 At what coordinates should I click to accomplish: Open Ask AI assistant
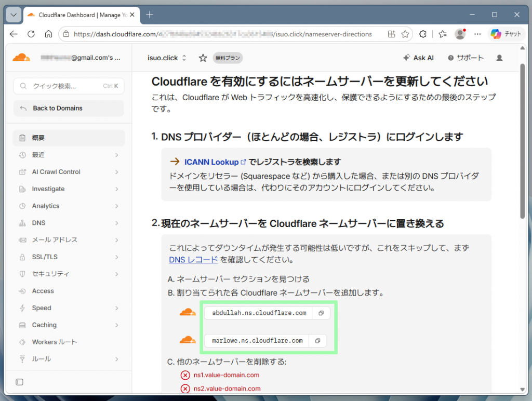point(418,58)
